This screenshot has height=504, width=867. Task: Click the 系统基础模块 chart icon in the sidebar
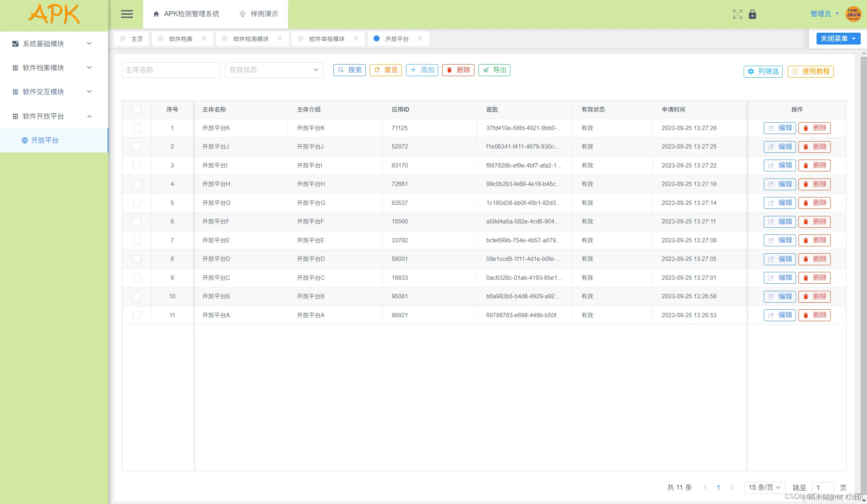click(x=15, y=44)
